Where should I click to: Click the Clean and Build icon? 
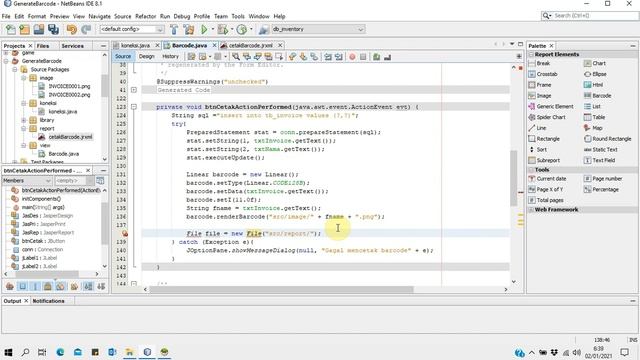pos(189,29)
